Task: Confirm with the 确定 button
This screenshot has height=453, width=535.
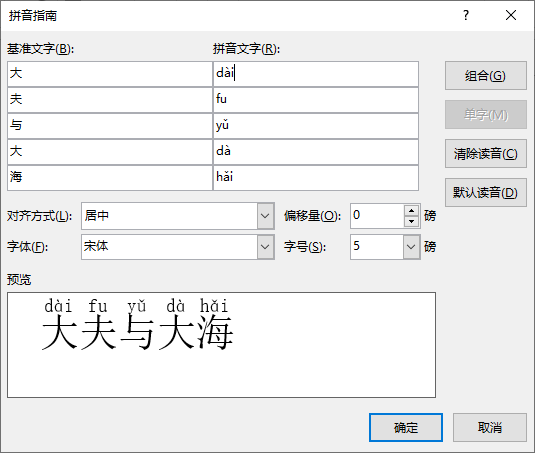Action: [x=406, y=427]
